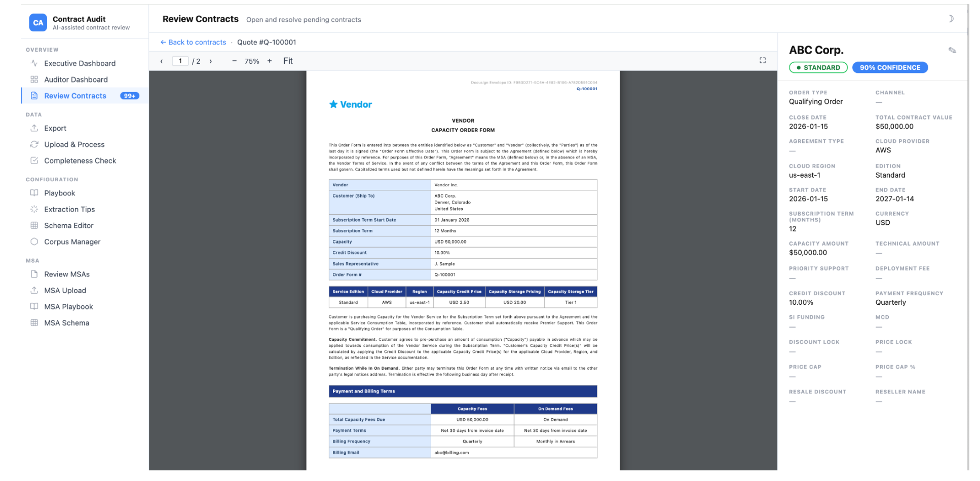Zoom out the document with minus
The image size is (980, 481).
(234, 61)
